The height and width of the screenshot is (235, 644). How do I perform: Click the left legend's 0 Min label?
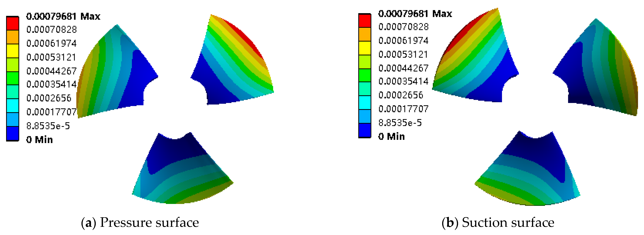coord(39,140)
